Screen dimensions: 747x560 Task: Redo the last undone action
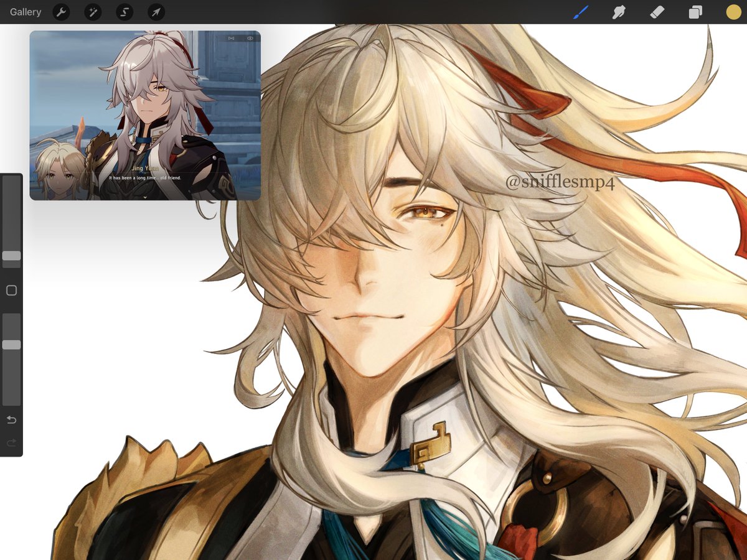click(11, 442)
